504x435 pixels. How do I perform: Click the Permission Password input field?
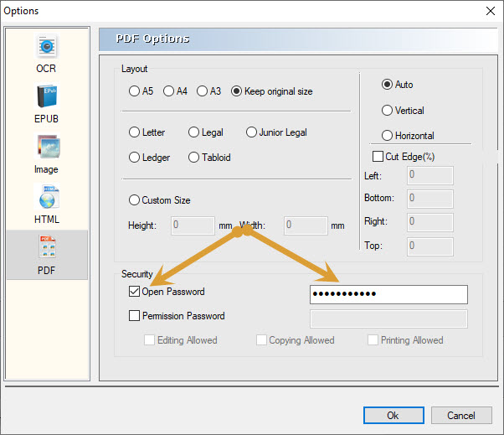[x=388, y=318]
